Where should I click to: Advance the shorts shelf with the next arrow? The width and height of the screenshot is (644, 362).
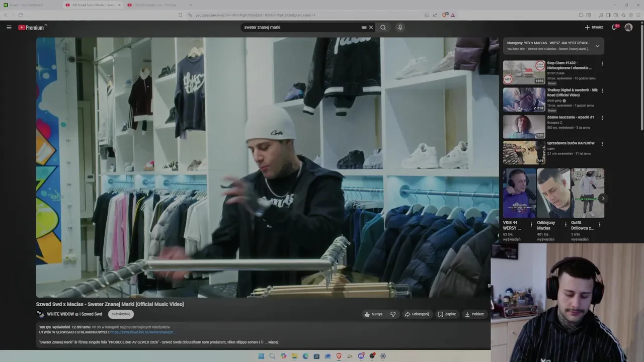[603, 198]
